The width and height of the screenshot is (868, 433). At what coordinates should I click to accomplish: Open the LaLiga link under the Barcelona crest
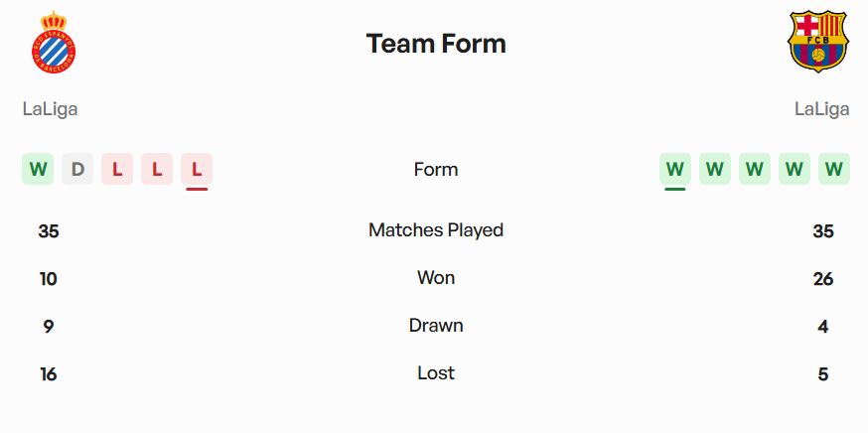click(x=821, y=109)
